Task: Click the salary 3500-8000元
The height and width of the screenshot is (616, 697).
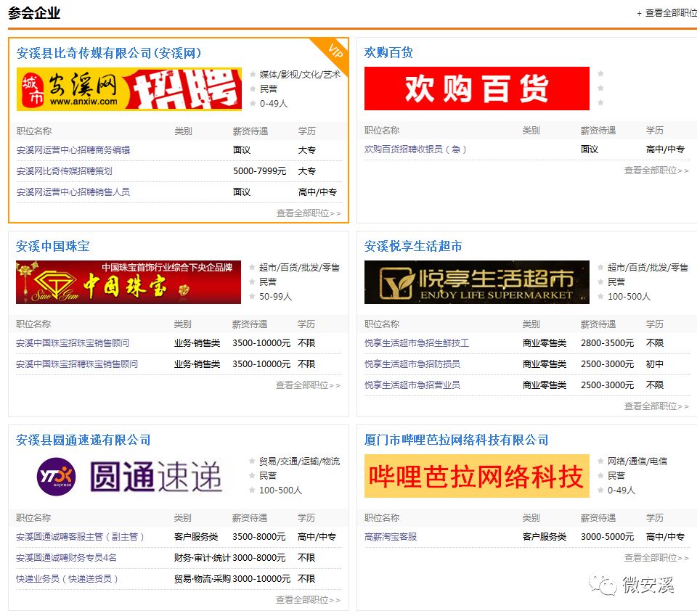Action: [x=258, y=536]
